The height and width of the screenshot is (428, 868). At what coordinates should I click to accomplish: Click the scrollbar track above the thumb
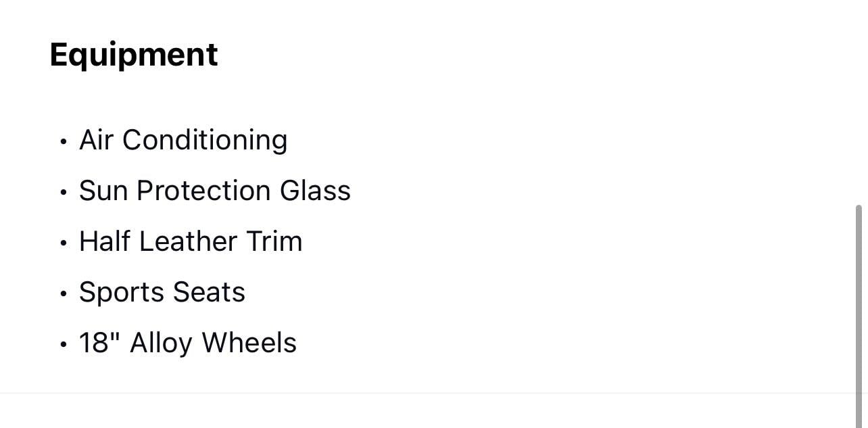(859, 101)
